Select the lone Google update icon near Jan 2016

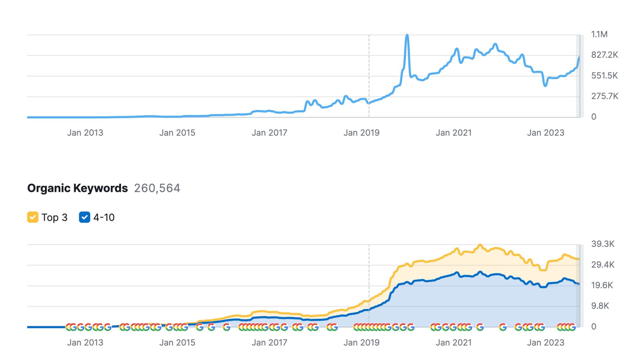pos(227,327)
